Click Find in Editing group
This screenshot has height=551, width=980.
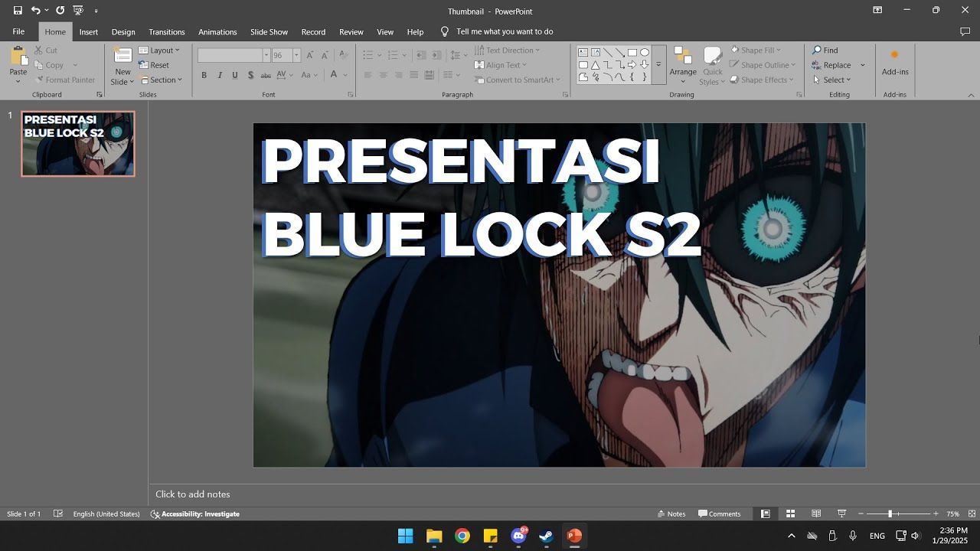(825, 51)
